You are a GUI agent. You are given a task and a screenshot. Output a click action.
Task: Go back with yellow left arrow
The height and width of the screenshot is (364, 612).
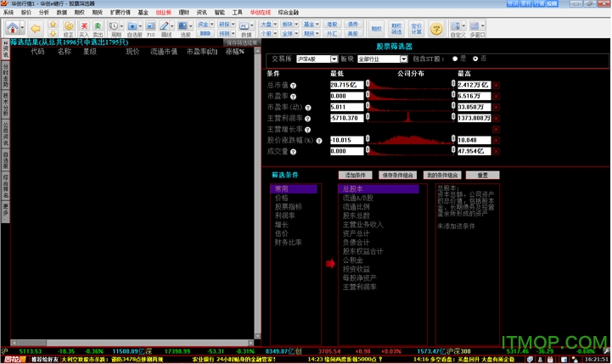(x=36, y=29)
